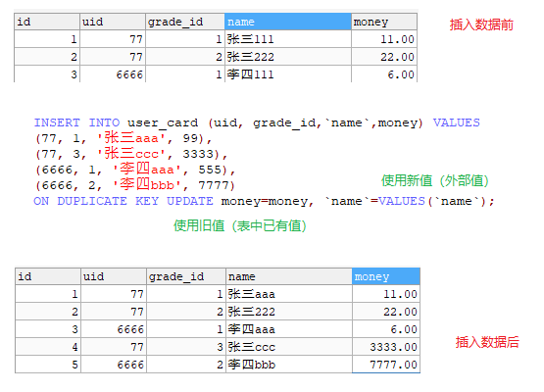Click the value 3333 in the SQL

(198, 154)
